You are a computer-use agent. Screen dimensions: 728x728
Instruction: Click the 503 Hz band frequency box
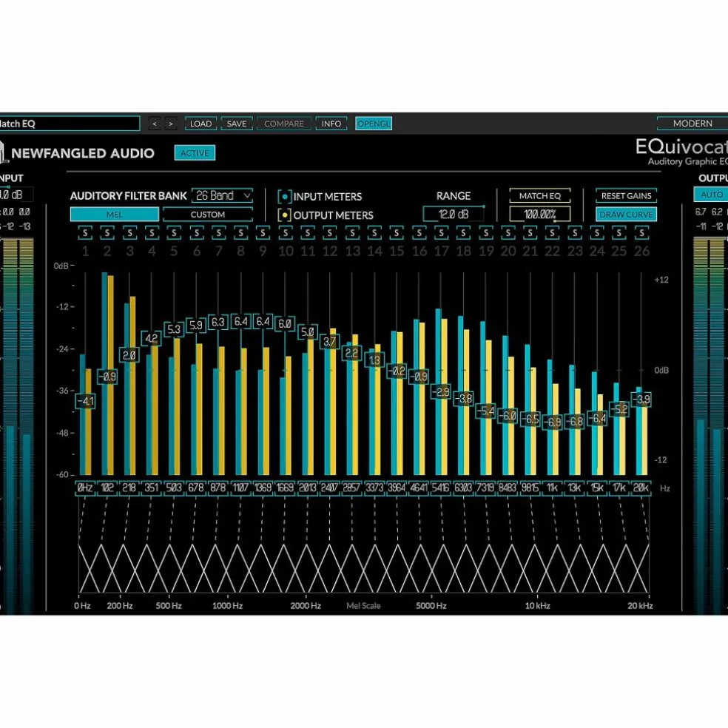click(x=174, y=488)
